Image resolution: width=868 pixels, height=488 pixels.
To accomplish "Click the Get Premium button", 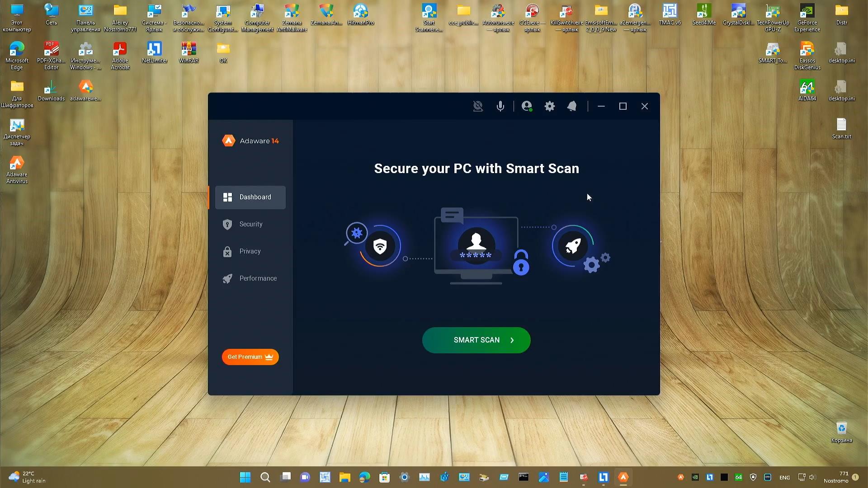I will 250,357.
